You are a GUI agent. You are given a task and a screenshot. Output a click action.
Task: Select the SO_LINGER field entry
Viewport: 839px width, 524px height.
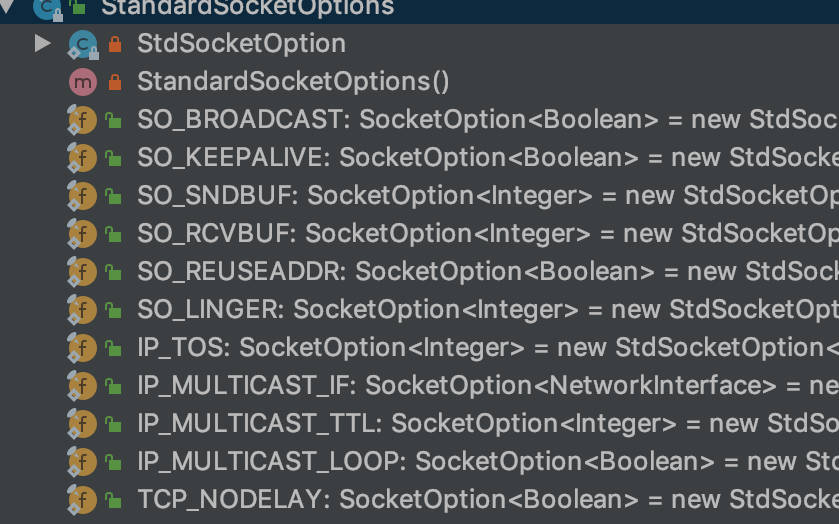click(420, 310)
